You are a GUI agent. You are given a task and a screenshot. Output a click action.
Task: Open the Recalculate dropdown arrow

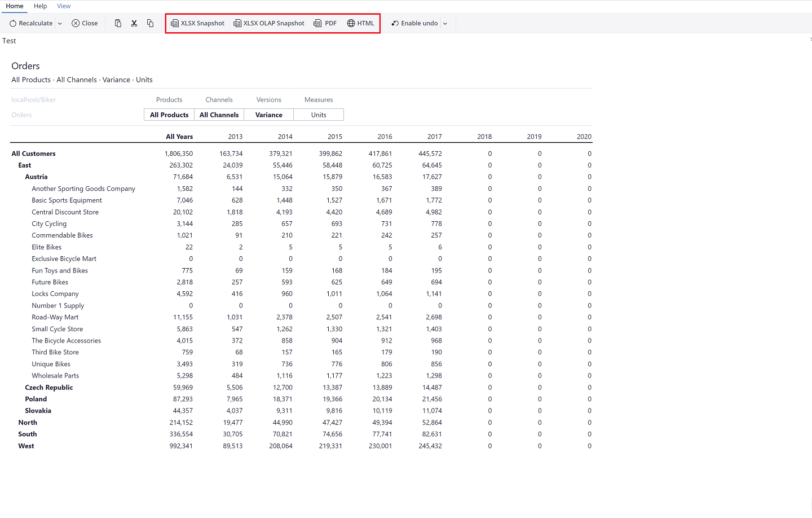(60, 24)
